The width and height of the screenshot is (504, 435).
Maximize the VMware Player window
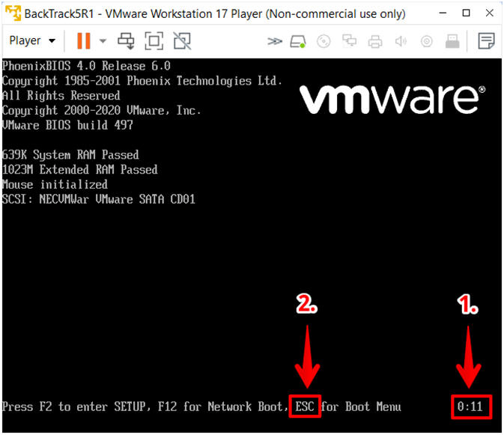click(x=466, y=13)
